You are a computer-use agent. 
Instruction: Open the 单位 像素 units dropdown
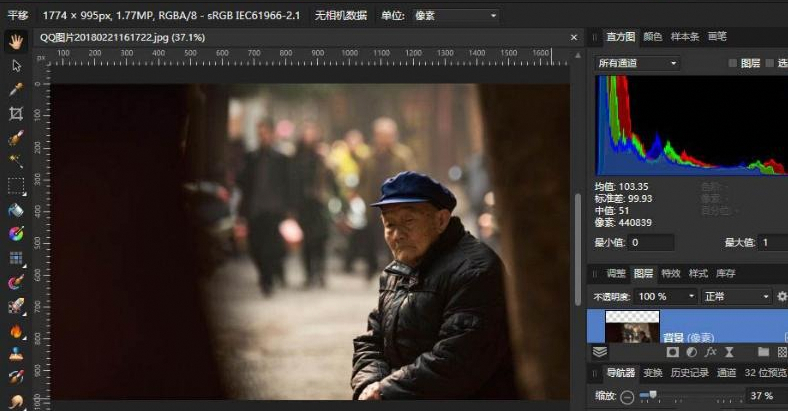point(455,16)
